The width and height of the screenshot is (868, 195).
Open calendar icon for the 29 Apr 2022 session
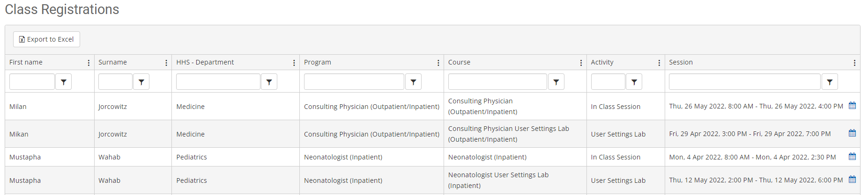click(852, 133)
